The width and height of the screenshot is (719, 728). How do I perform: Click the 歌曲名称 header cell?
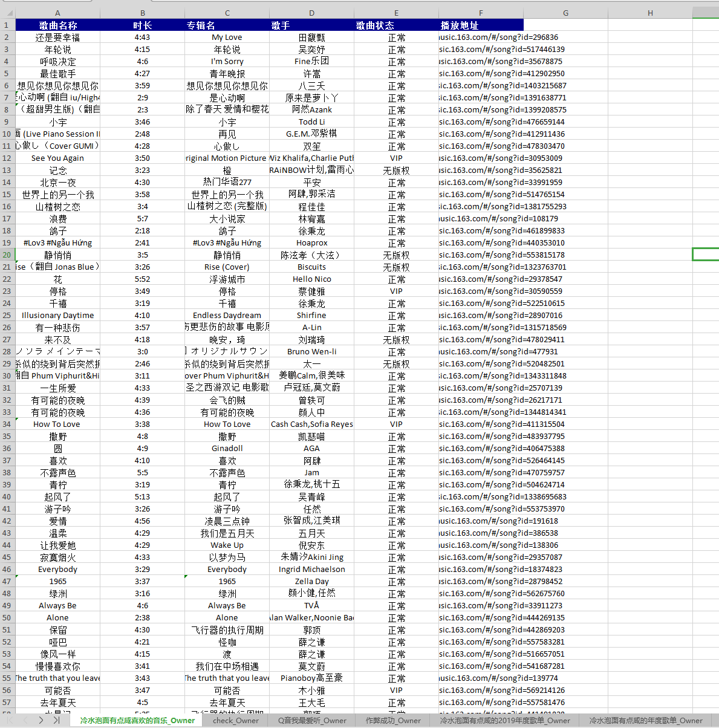tap(57, 25)
